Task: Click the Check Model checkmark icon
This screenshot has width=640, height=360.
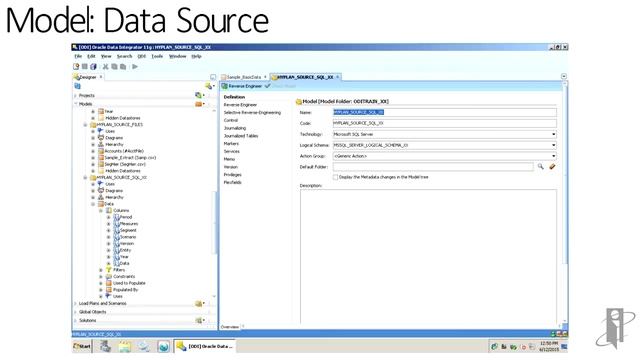Action: [x=267, y=86]
